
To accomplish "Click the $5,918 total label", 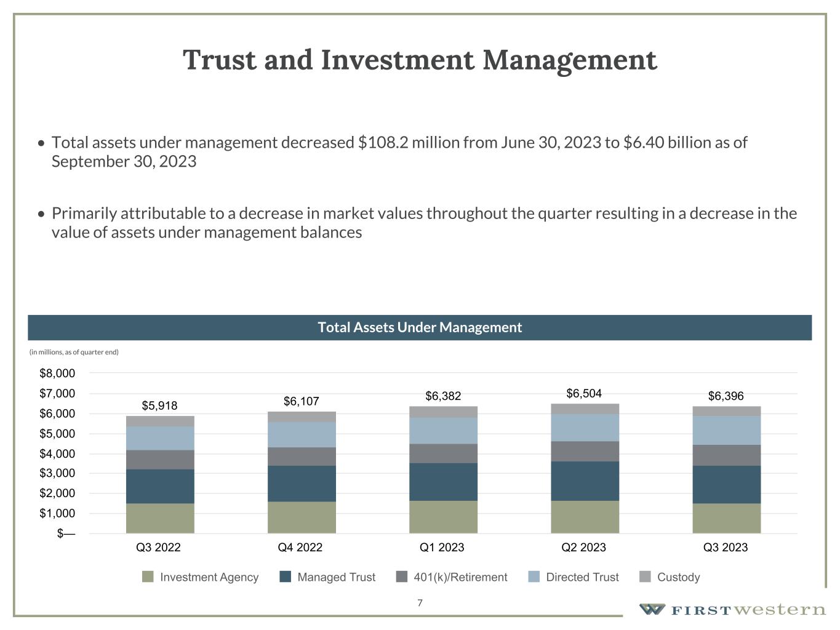I will tap(159, 405).
